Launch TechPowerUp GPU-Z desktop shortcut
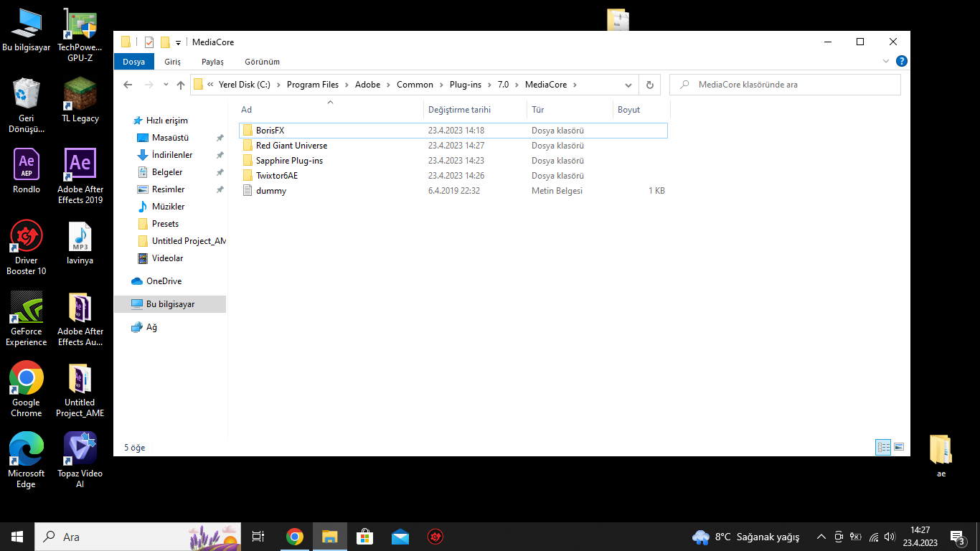 click(80, 35)
